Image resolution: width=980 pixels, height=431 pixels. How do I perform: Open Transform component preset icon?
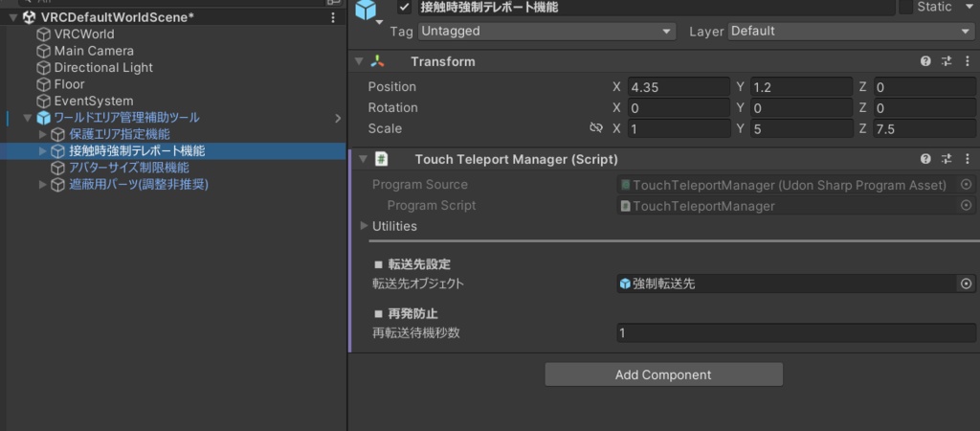[947, 61]
